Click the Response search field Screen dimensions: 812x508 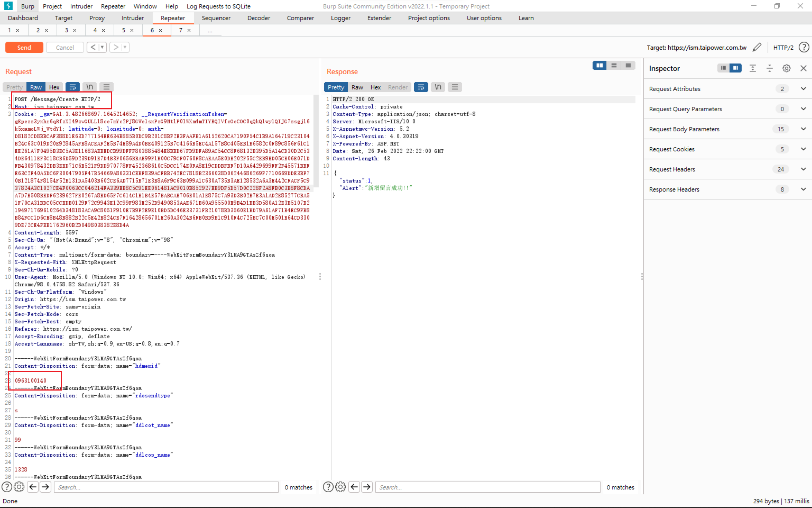[x=488, y=487]
